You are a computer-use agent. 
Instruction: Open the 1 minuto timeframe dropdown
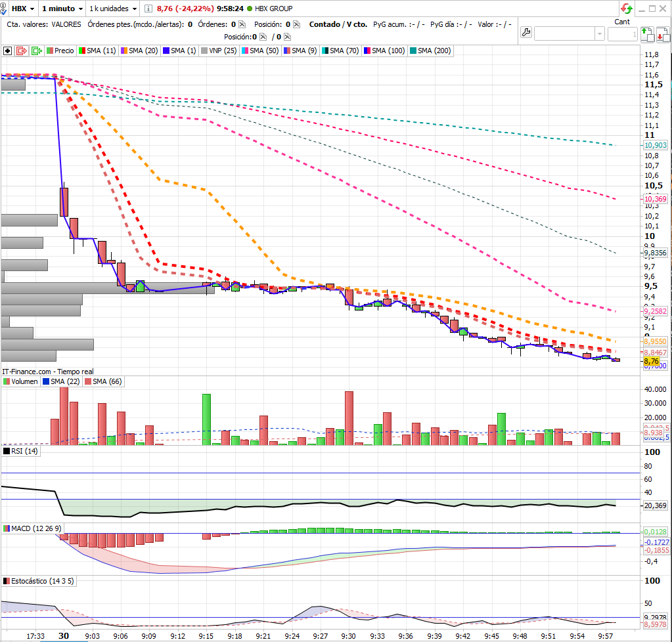(x=62, y=9)
